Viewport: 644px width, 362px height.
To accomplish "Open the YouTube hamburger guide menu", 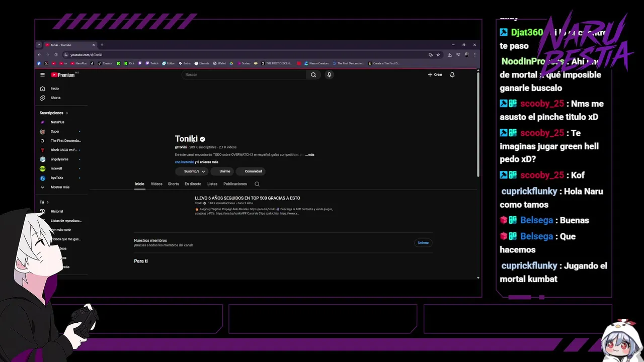I will [43, 75].
